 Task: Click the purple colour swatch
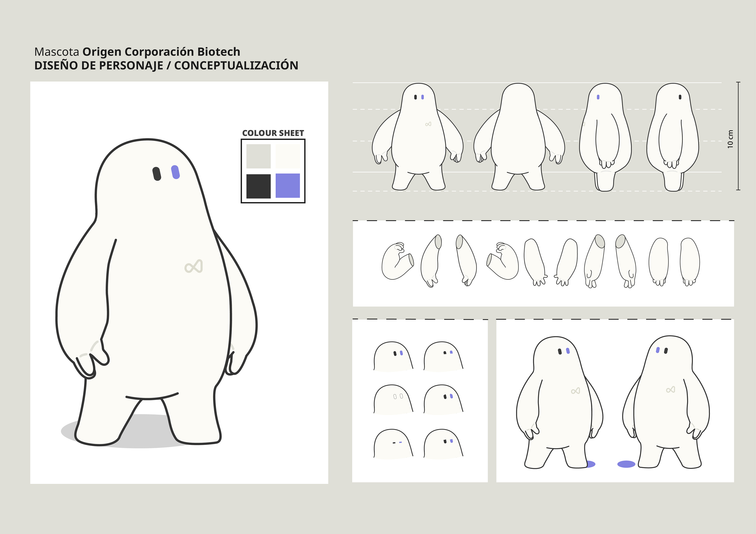287,185
